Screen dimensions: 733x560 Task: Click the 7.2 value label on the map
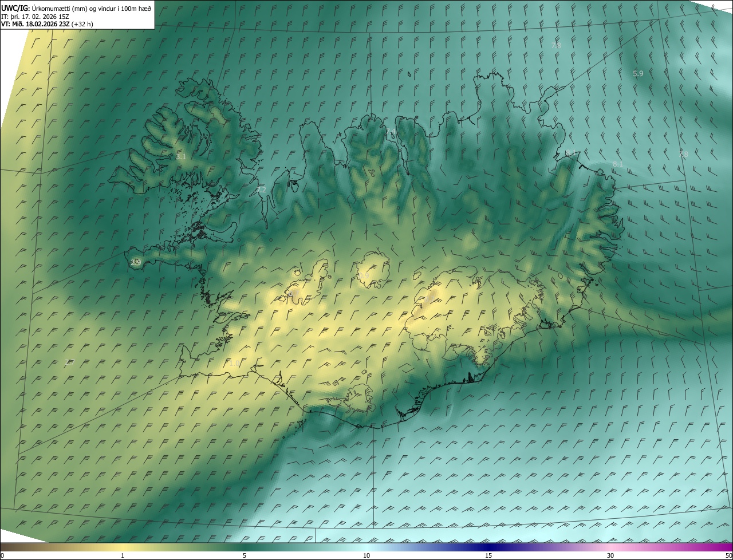pos(261,190)
